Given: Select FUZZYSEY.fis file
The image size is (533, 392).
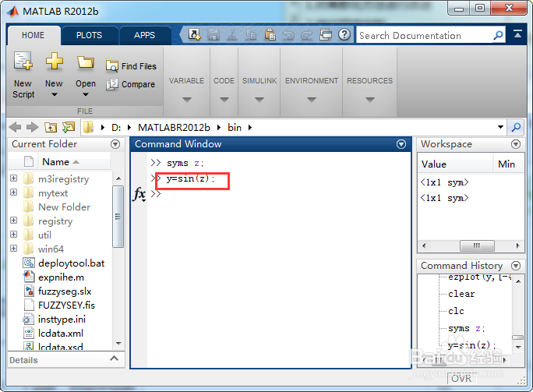Looking at the screenshot, I should 66,305.
